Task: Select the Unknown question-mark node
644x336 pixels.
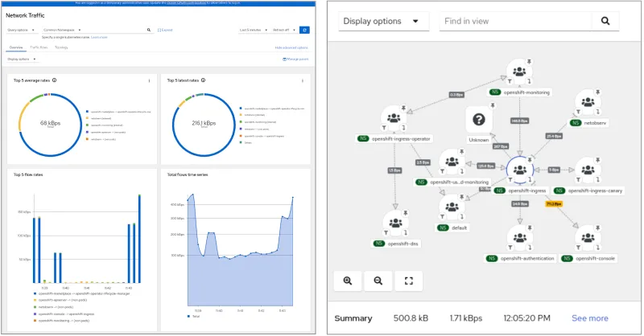Action: 479,121
